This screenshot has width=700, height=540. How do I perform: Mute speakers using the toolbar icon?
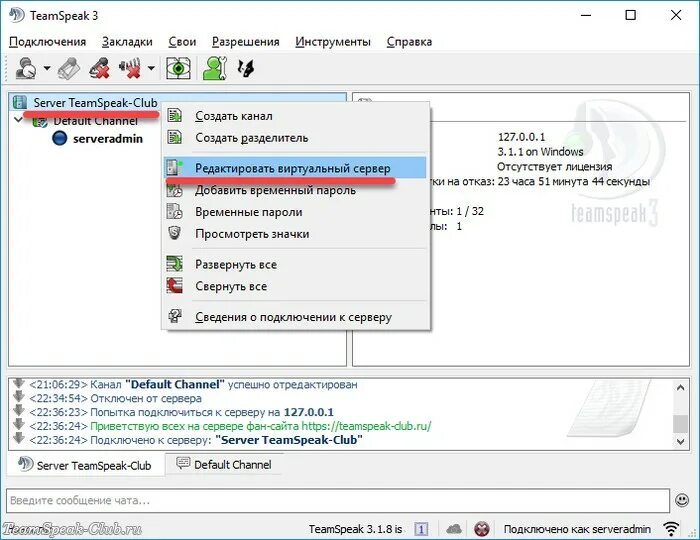click(x=130, y=68)
